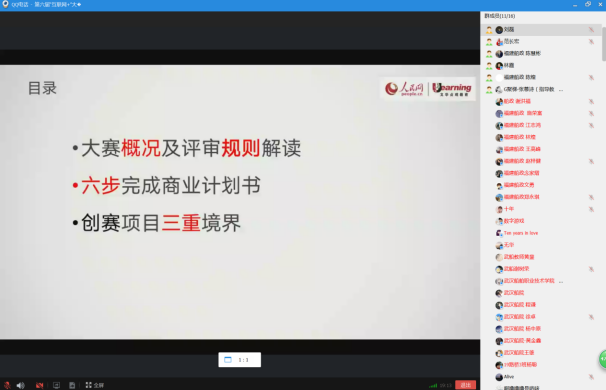Click muted mic icon on first member row
606x390 pixels.
point(591,30)
